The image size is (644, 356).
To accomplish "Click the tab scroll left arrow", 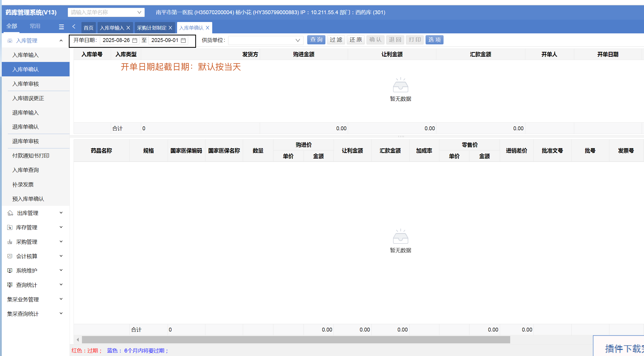I will pyautogui.click(x=74, y=26).
